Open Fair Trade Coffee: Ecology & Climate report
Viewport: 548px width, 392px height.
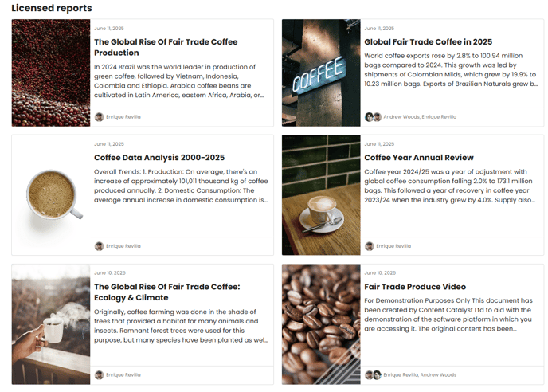(x=167, y=292)
